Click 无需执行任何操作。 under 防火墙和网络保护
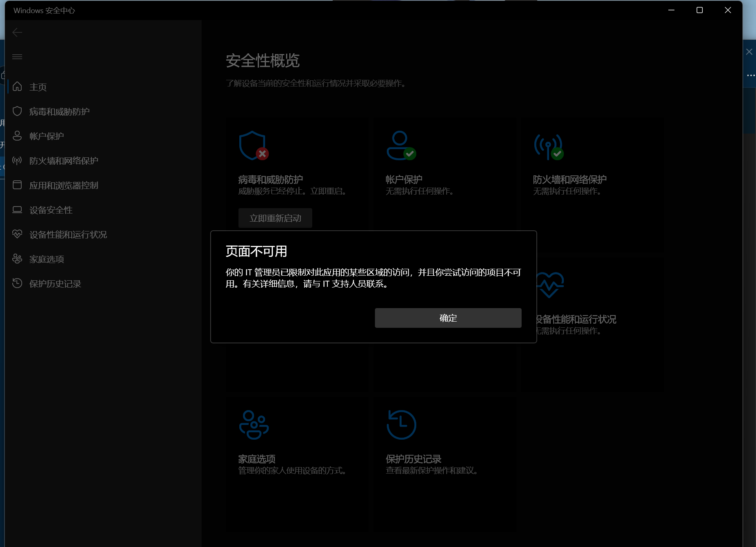 tap(568, 191)
